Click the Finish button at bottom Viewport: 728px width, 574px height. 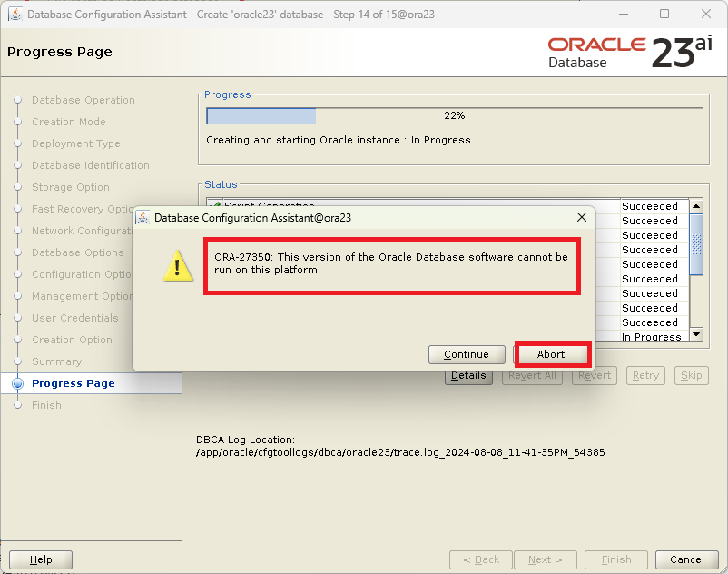coord(616,559)
